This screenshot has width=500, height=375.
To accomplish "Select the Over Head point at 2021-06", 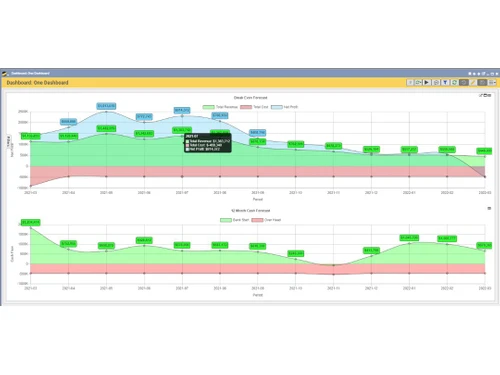I will [x=144, y=273].
